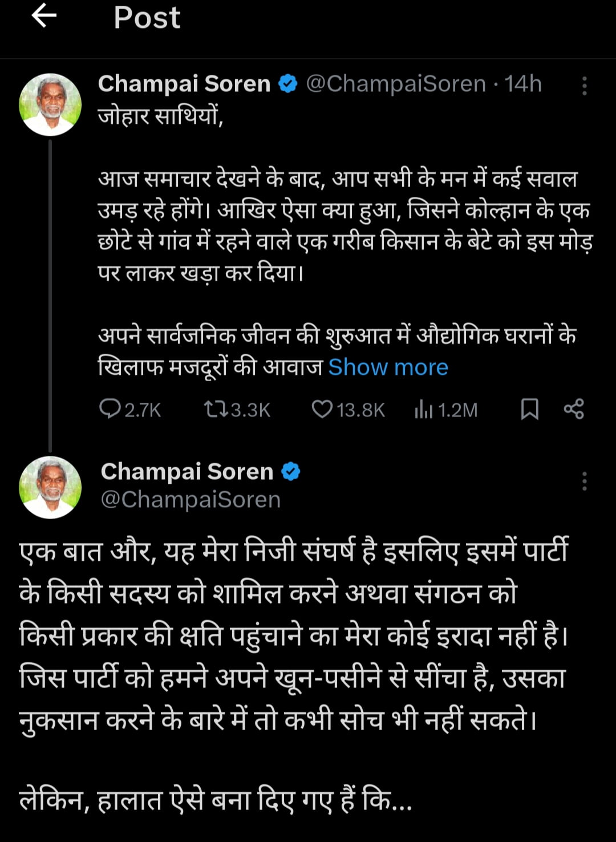Tap the back arrow icon
The width and height of the screenshot is (616, 842).
point(44,16)
